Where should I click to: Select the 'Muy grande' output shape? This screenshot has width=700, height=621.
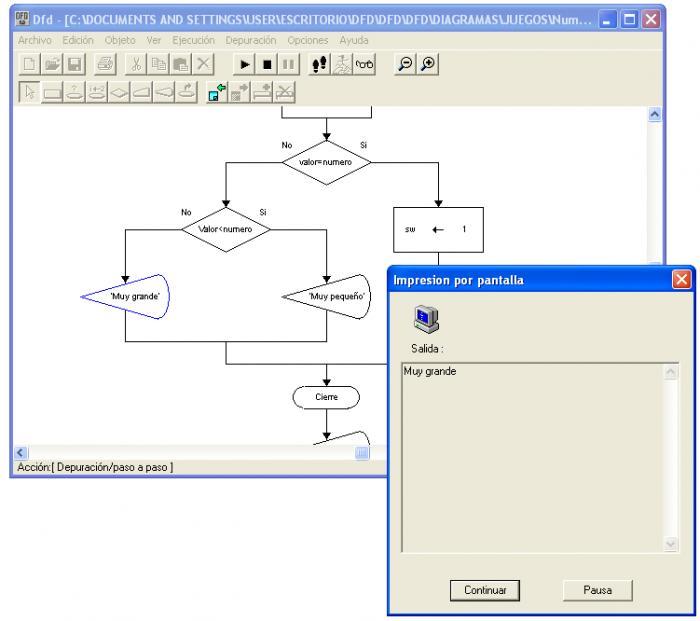[125, 296]
